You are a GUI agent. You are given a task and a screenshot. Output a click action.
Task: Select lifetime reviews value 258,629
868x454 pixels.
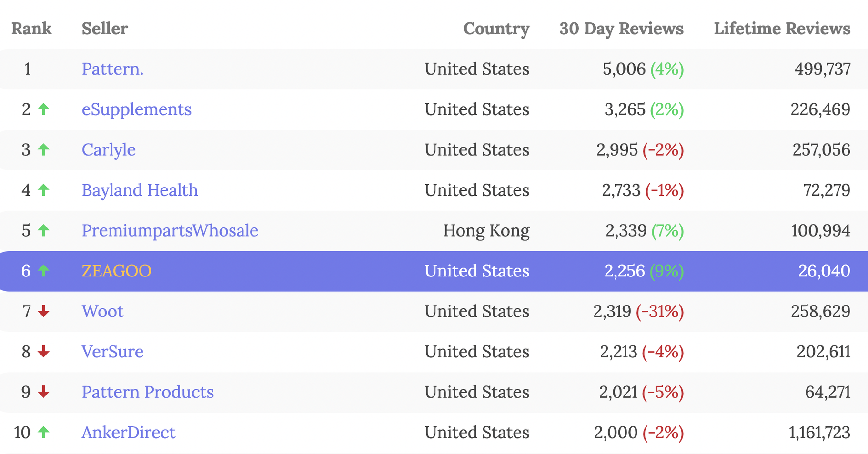820,312
